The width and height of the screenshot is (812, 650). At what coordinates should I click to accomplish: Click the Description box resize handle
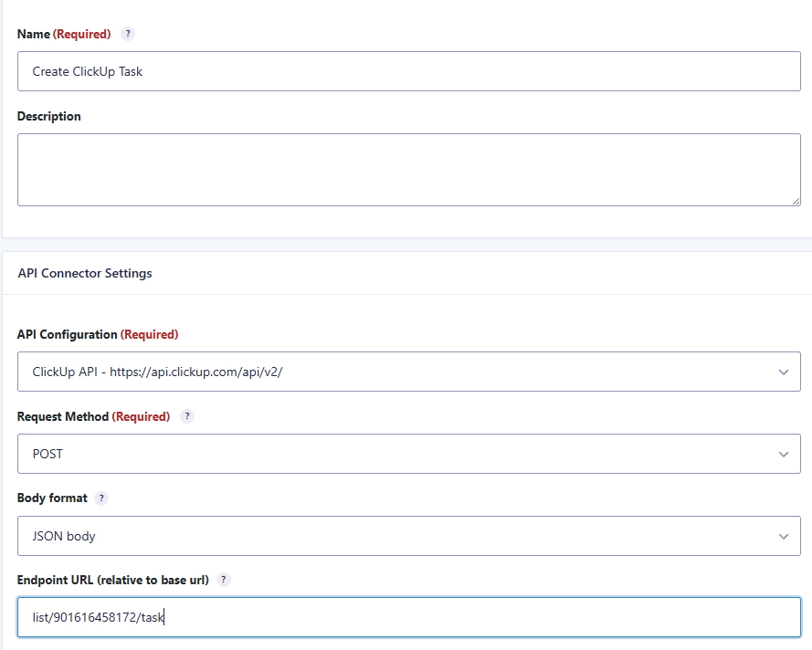[796, 201]
